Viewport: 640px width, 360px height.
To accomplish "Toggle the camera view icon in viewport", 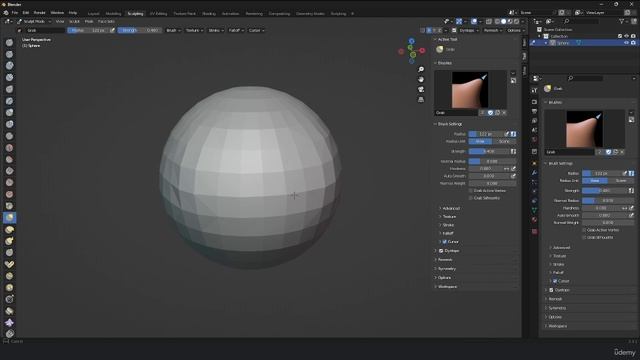I will point(421,89).
